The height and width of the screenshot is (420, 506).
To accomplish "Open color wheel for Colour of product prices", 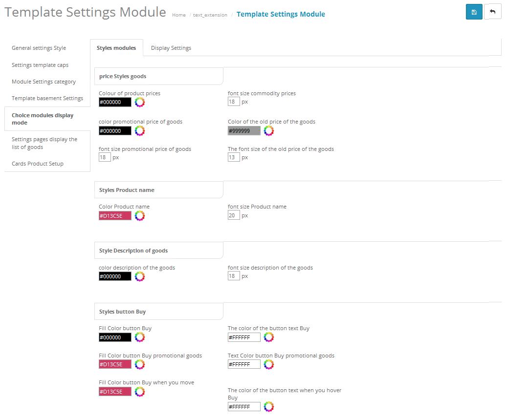I will pos(140,102).
